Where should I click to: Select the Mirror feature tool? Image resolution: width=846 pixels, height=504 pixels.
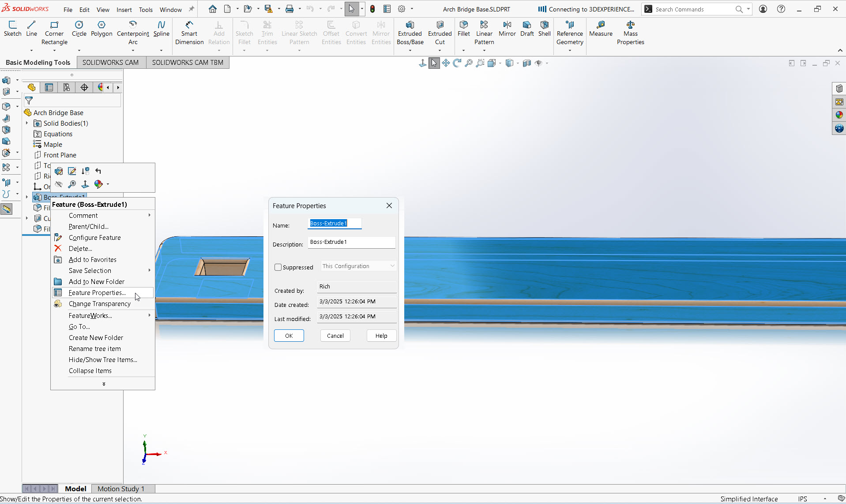point(507,28)
